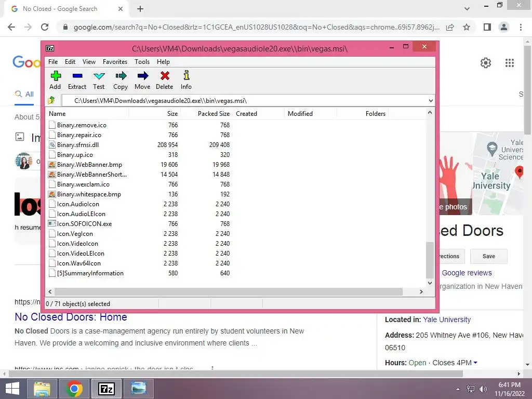Screen dimensions: 532x399
Task: Open the File menu
Action: click(x=53, y=62)
